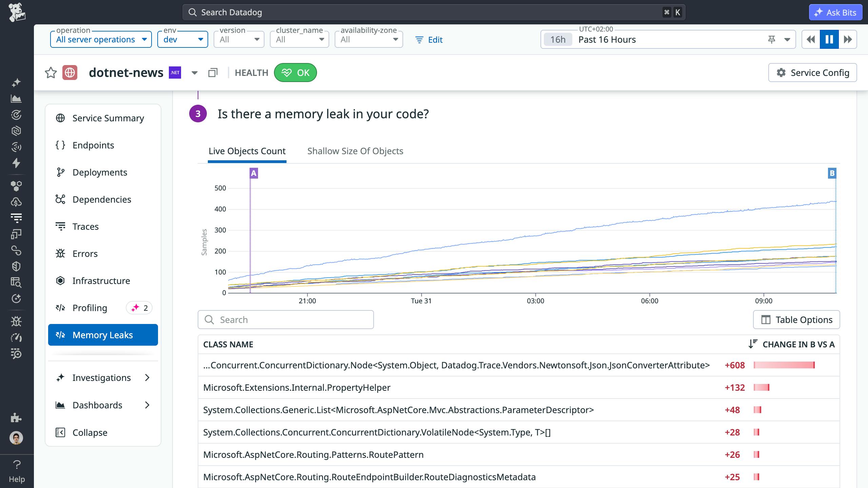Image resolution: width=868 pixels, height=488 pixels.
Task: Click the dashboards area-chart icon near the sidebar top
Action: 16,99
